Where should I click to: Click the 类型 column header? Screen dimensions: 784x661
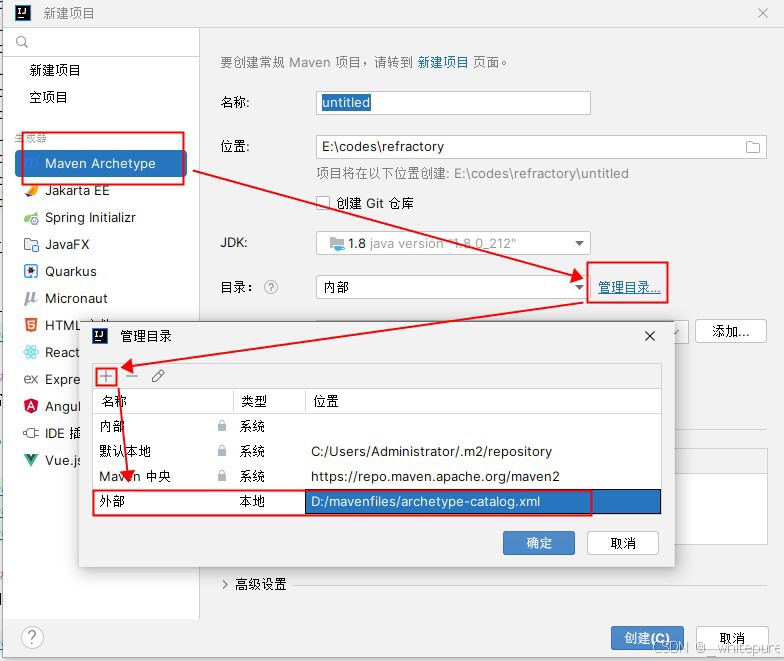(x=270, y=401)
